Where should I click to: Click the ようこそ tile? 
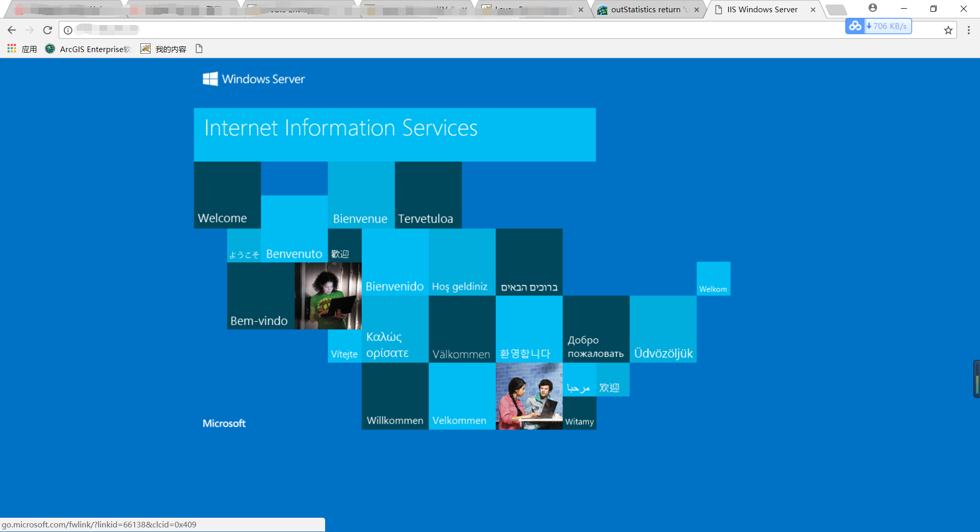click(244, 246)
